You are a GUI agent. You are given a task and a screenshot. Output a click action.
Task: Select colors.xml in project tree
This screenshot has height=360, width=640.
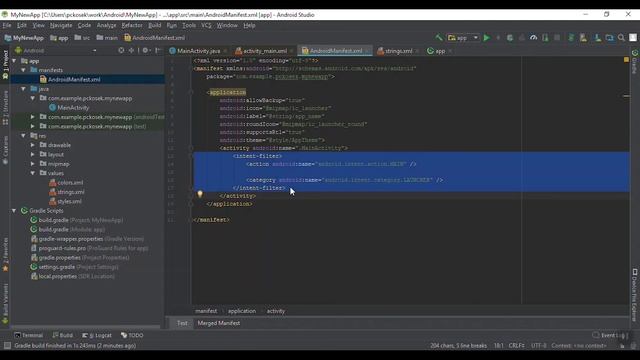click(x=70, y=182)
